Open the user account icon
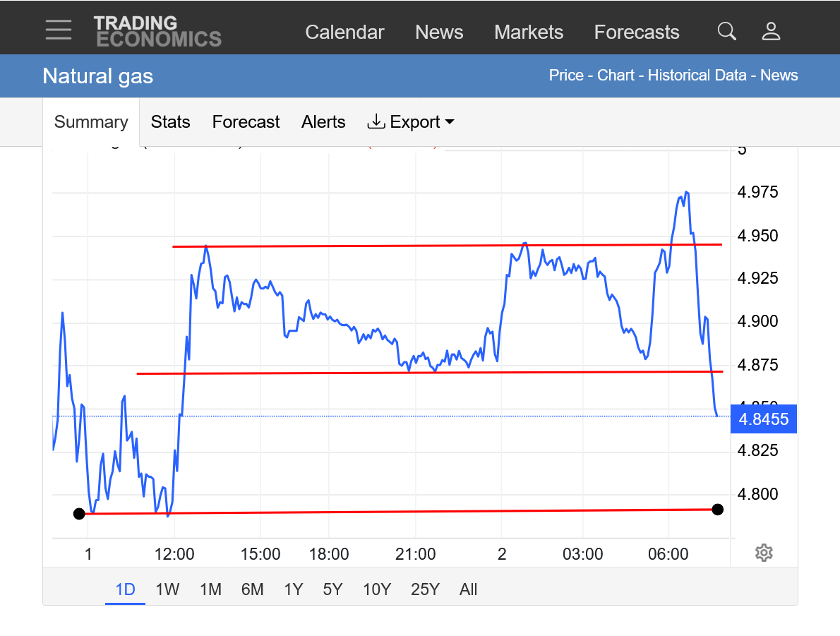840x636 pixels. [x=771, y=31]
